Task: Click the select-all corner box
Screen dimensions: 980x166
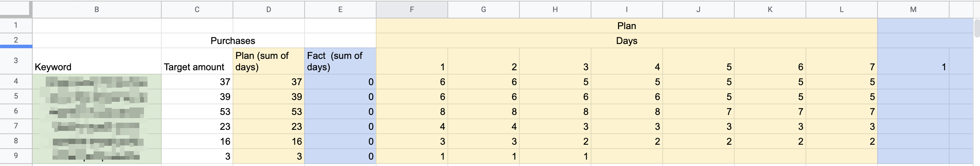Action: tap(16, 9)
